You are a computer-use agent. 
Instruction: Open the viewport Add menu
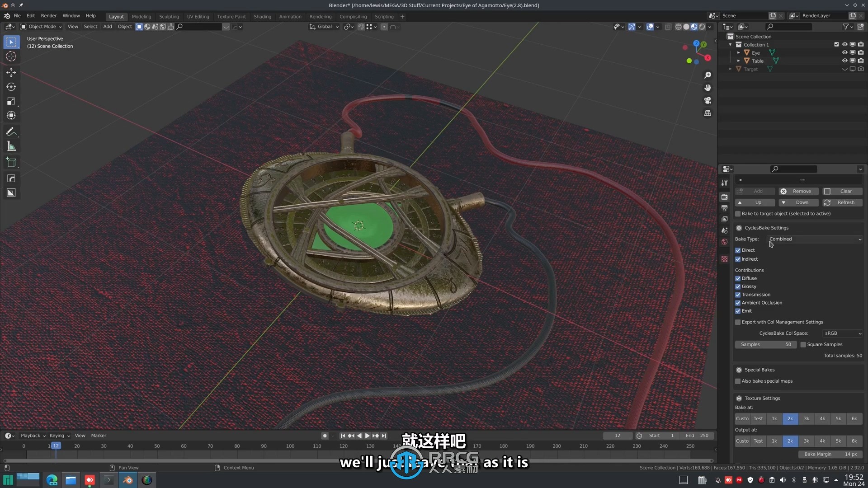click(108, 27)
